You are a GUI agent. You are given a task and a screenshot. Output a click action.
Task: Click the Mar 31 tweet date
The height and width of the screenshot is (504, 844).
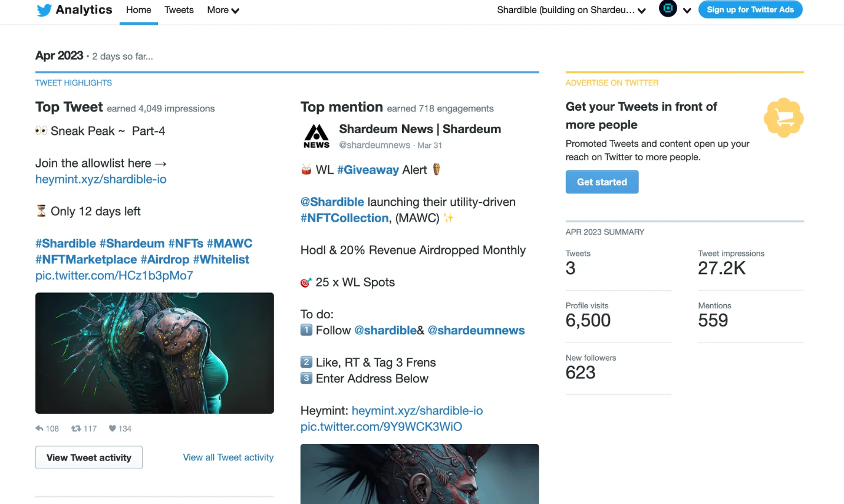coord(430,145)
